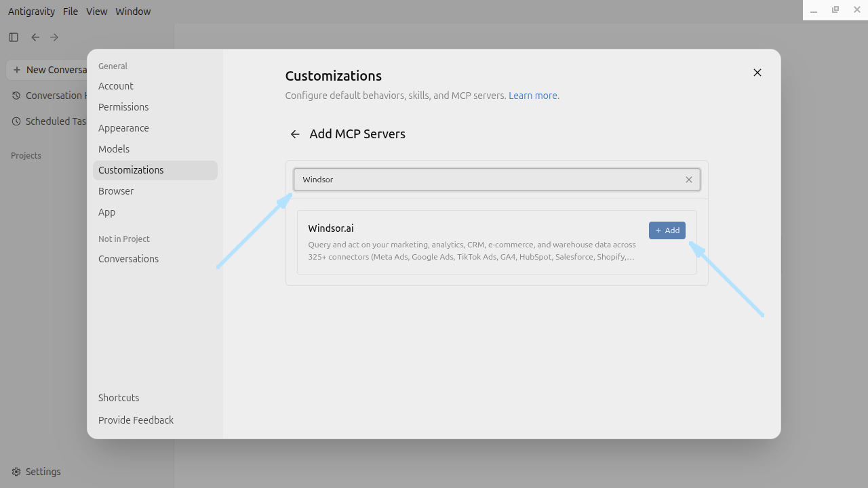Image resolution: width=868 pixels, height=488 pixels.
Task: Open Browser settings section
Action: tap(155, 191)
